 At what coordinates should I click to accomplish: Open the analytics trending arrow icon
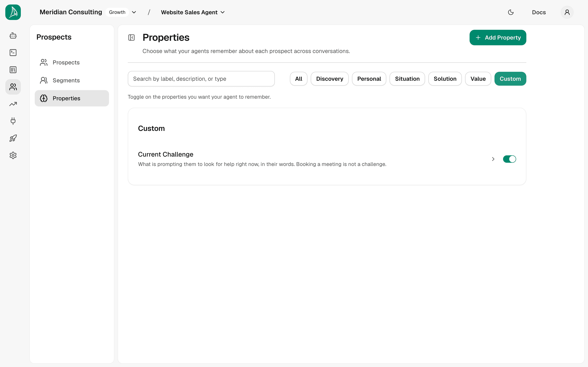coord(13,104)
